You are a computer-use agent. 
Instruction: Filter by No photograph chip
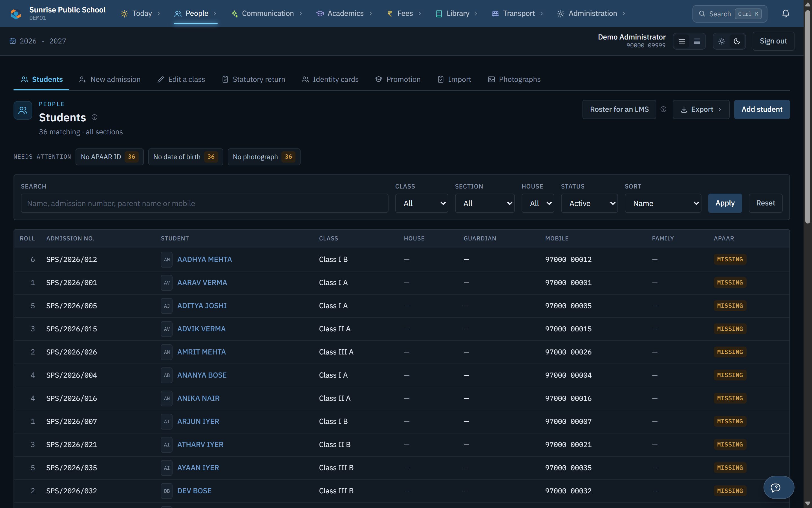(x=264, y=157)
